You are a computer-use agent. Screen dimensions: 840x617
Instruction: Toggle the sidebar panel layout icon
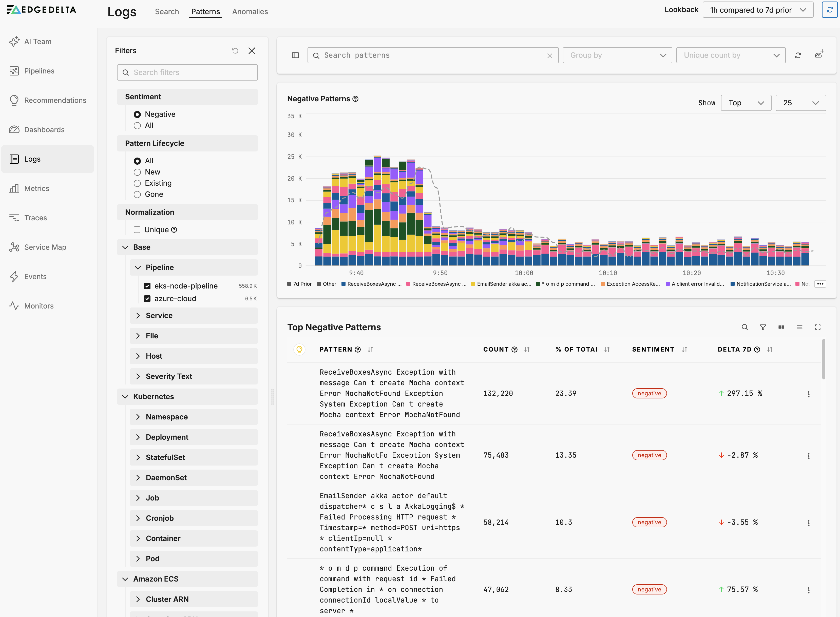pyautogui.click(x=295, y=55)
